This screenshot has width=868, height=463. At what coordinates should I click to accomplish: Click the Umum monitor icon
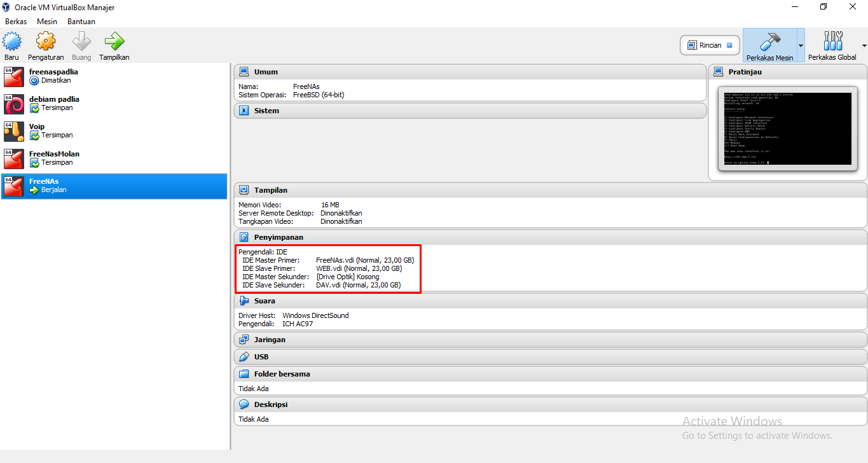(244, 72)
